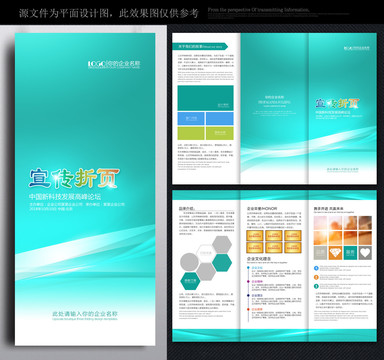Click the first gold honor certificate

click(x=255, y=235)
